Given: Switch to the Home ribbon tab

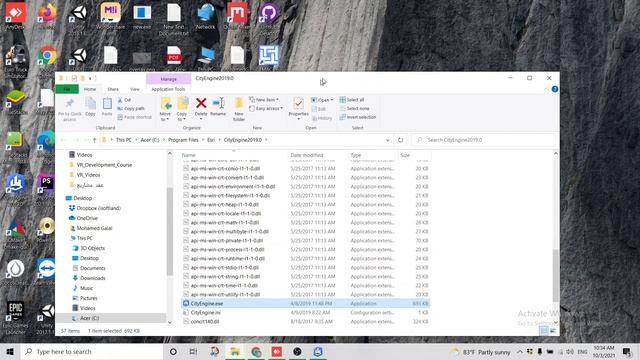Looking at the screenshot, I should (x=90, y=89).
